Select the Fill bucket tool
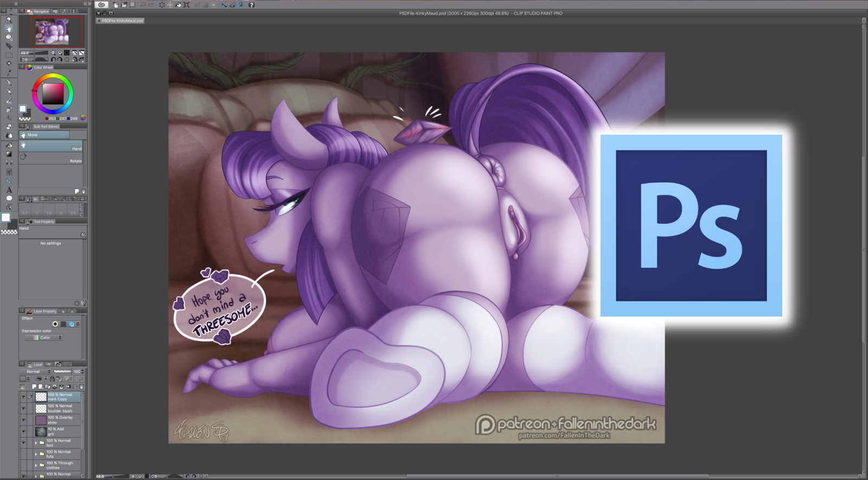Screen dimensions: 868x480 pos(9,146)
